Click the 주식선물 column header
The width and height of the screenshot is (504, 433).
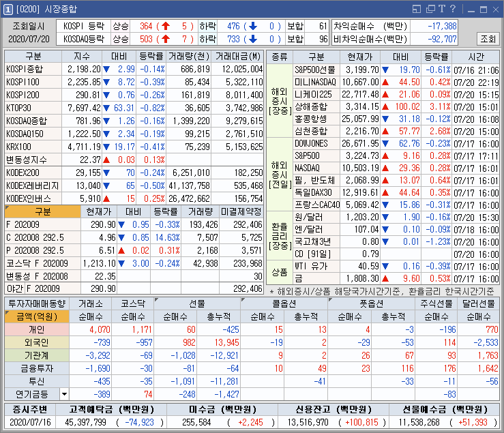tap(436, 303)
